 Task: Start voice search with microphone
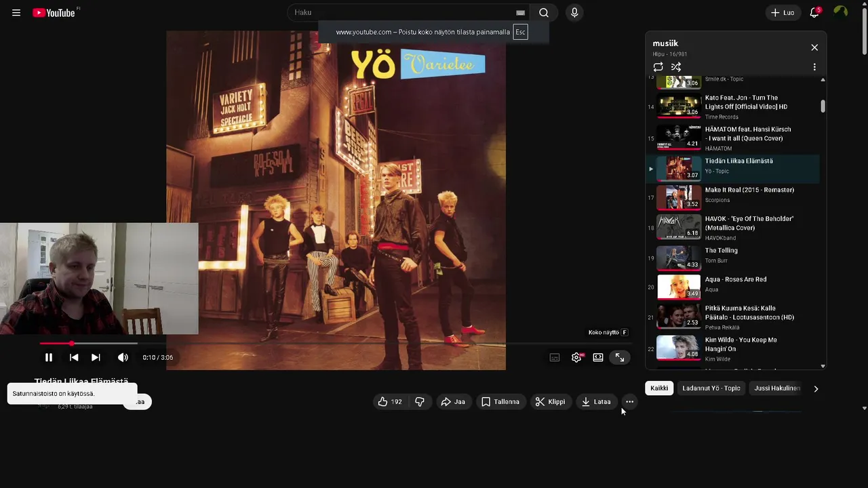[574, 13]
